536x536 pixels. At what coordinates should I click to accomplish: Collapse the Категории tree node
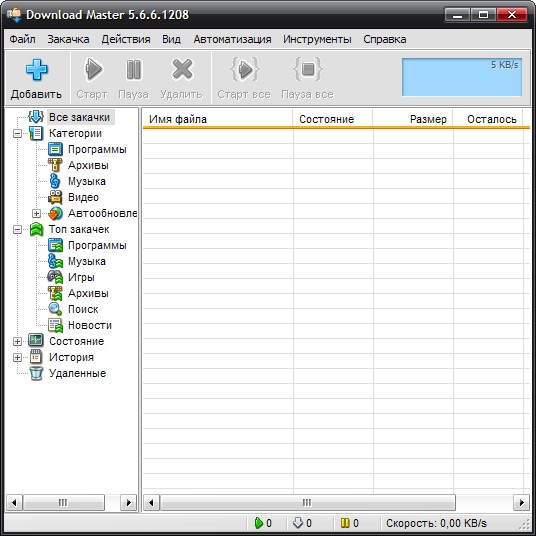tap(17, 133)
